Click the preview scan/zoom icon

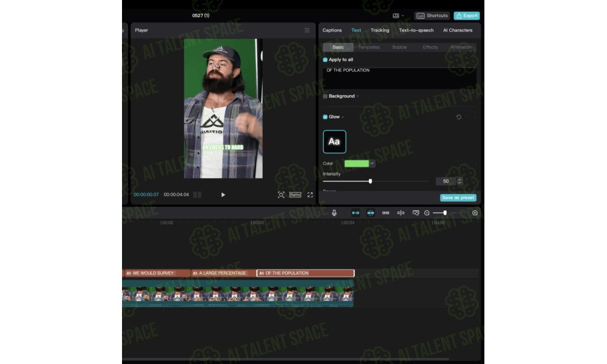[x=281, y=195]
